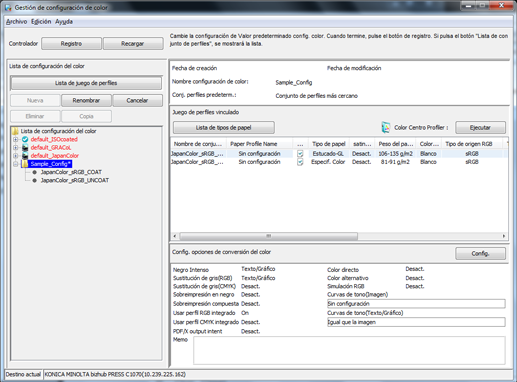This screenshot has height=382, width=517.
Task: Click the Especif. Color cell
Action: click(x=328, y=162)
